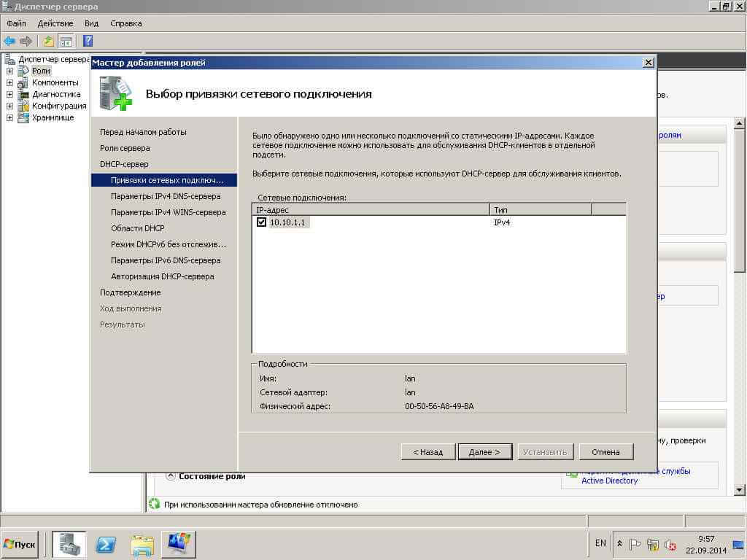
Task: Go to Области DHCP wizard step
Action: pyautogui.click(x=137, y=228)
